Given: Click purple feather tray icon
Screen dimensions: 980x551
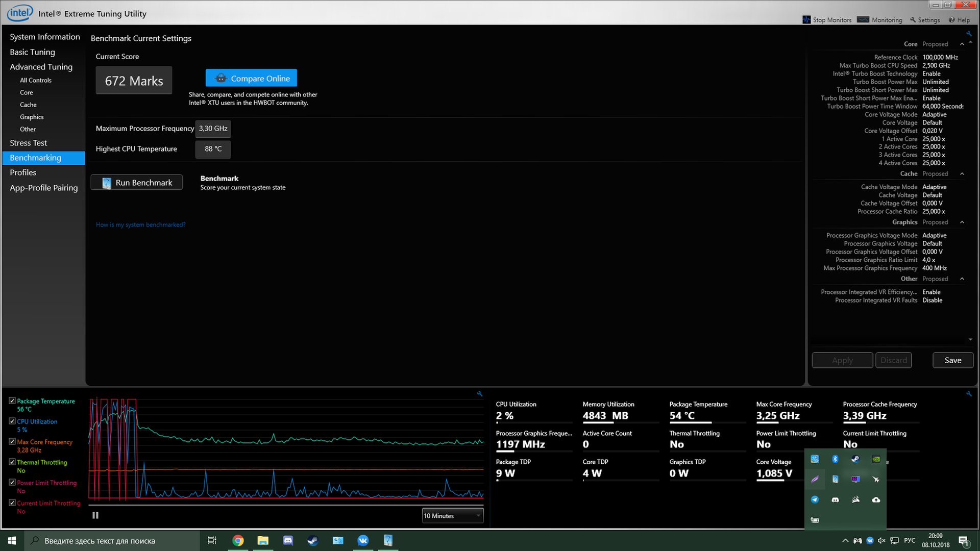Looking at the screenshot, I should 815,480.
